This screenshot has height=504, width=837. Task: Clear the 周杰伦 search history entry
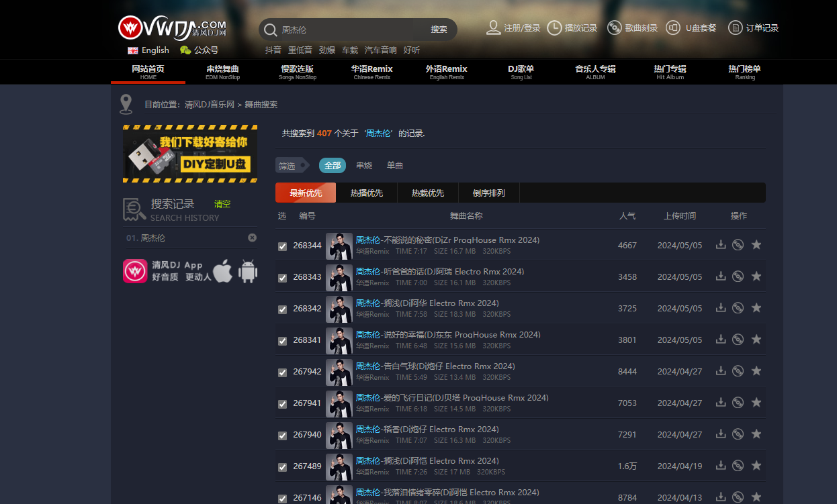(252, 238)
